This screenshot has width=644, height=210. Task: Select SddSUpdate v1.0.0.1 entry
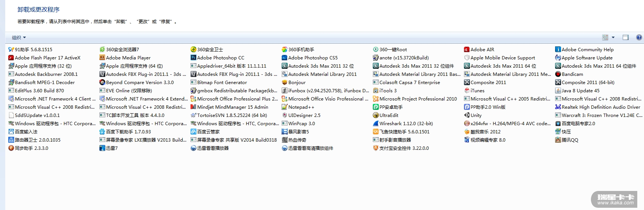(34, 115)
